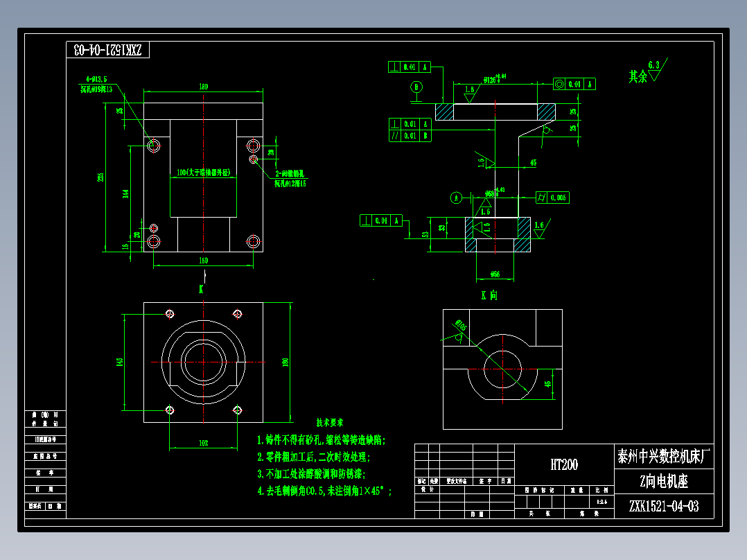
Task: Click the 100(大于联轴器外径) annotation
Action: [204, 173]
